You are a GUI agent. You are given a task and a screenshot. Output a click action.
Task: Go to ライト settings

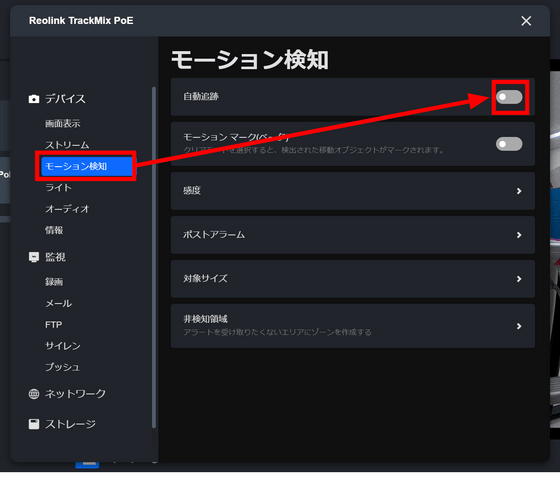(58, 187)
